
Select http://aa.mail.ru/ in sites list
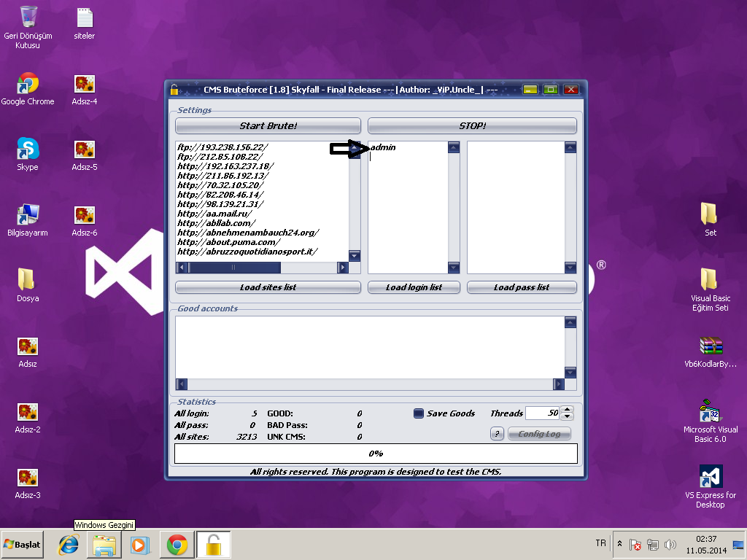(214, 214)
